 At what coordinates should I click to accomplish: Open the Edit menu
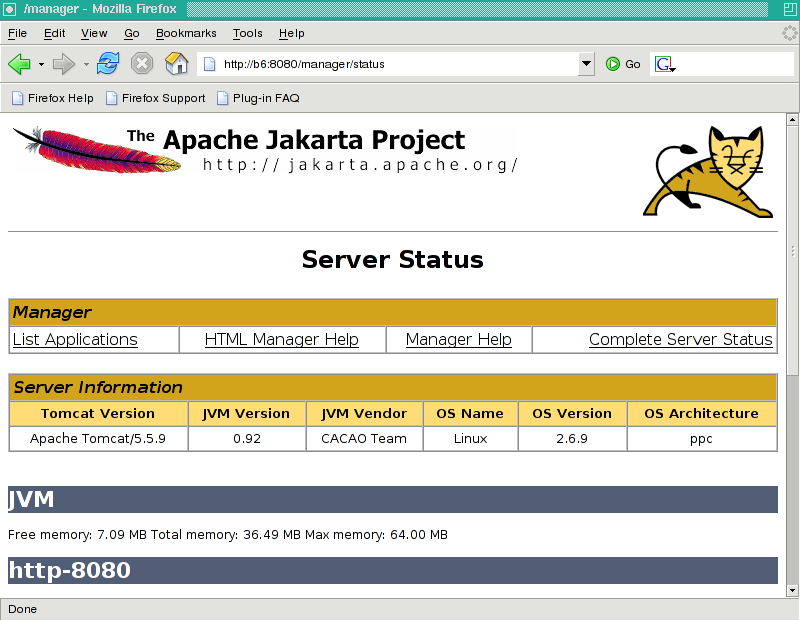[x=55, y=33]
